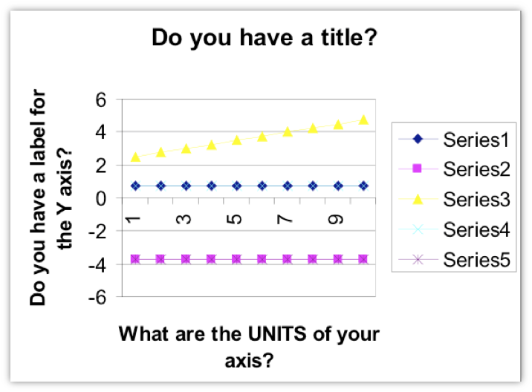Select the Series1 diamond legend marker
This screenshot has height=392, width=532.
click(x=418, y=139)
